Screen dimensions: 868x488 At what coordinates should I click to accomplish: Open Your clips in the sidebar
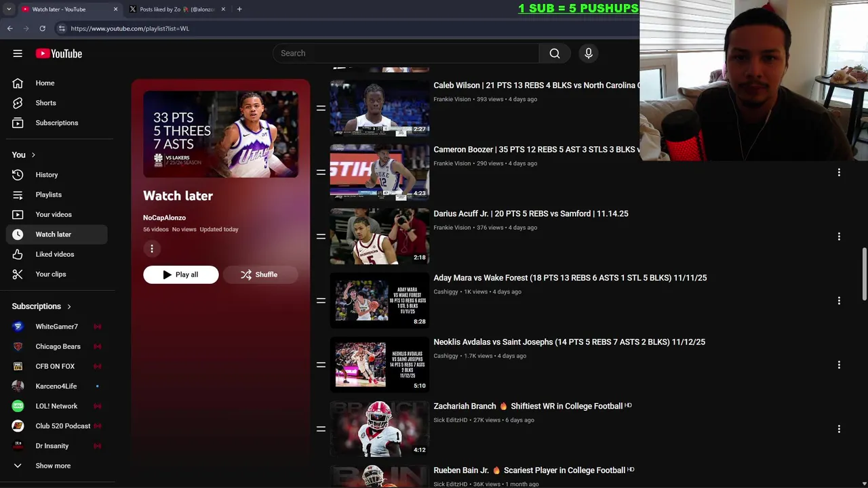pos(57,274)
